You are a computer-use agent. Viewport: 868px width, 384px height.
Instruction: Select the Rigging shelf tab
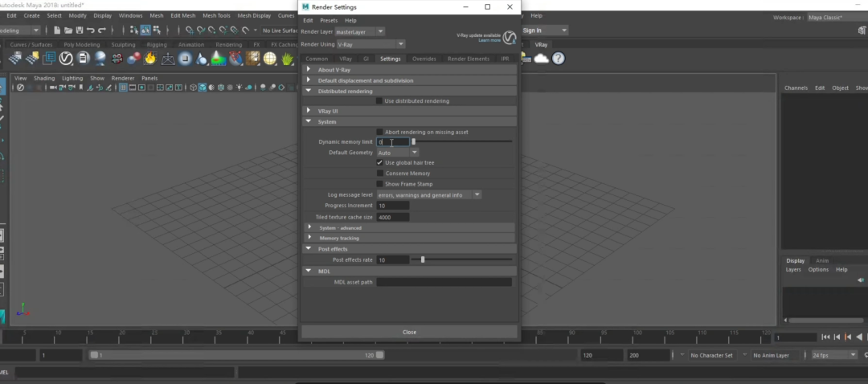coord(157,44)
